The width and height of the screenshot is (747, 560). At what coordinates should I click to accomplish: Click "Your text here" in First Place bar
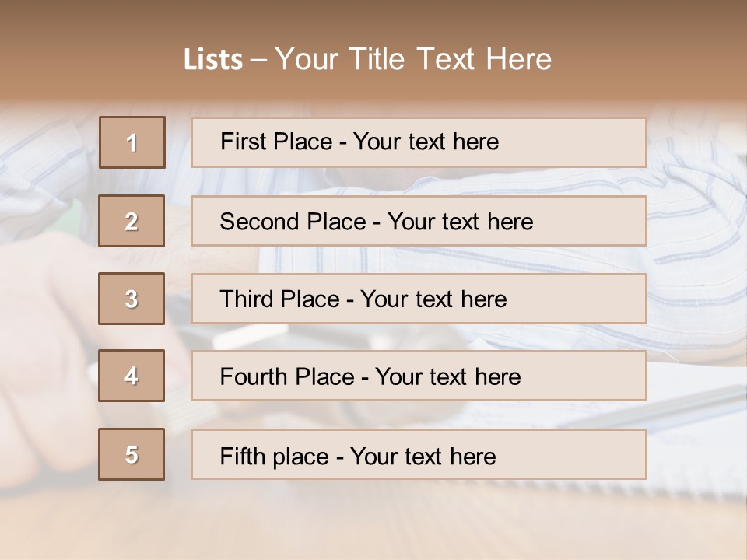point(426,142)
